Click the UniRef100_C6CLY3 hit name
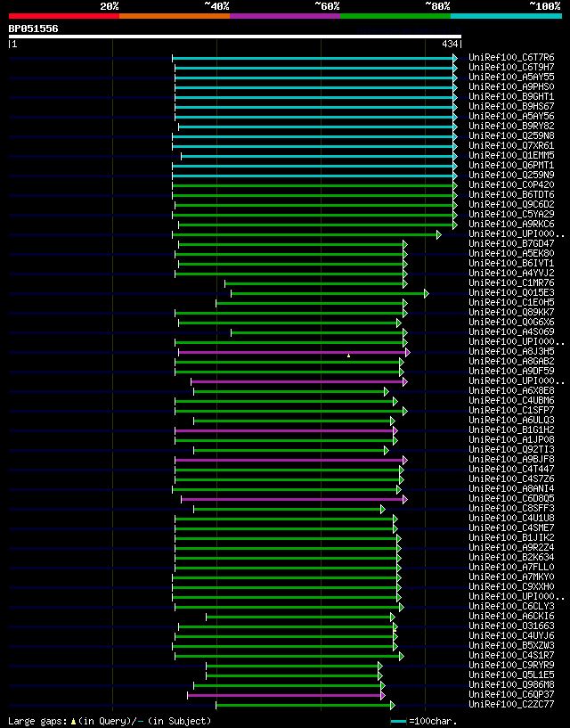The width and height of the screenshot is (570, 728). pyautogui.click(x=511, y=606)
